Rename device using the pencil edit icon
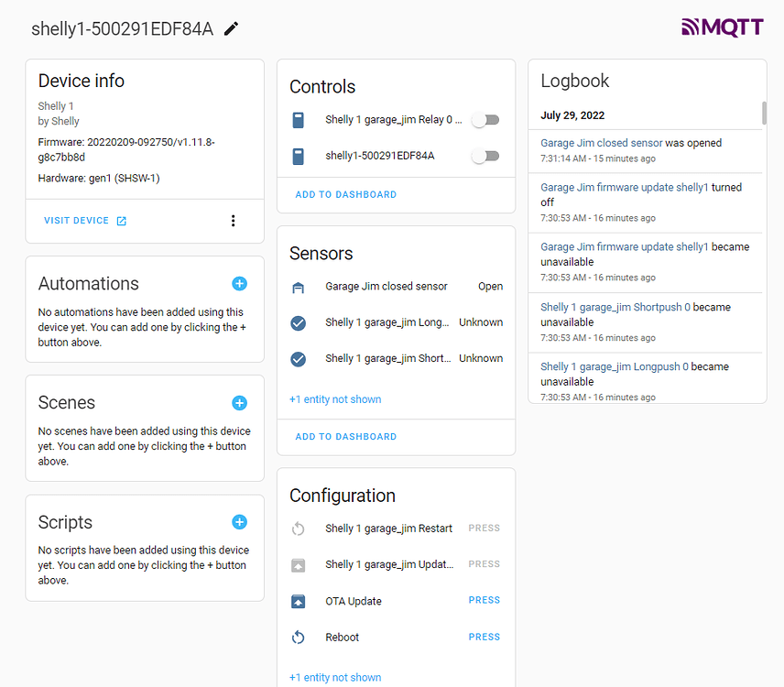The width and height of the screenshot is (784, 687). tap(231, 28)
